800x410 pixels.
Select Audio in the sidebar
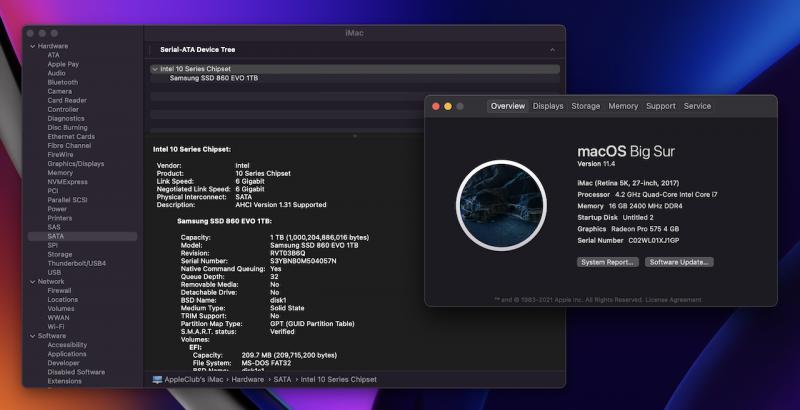(x=56, y=73)
